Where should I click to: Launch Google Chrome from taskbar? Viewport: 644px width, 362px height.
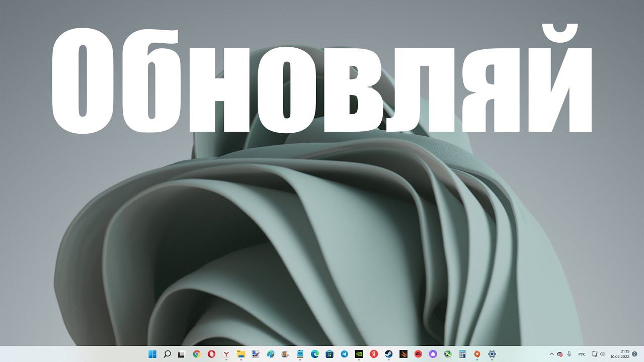tap(197, 354)
